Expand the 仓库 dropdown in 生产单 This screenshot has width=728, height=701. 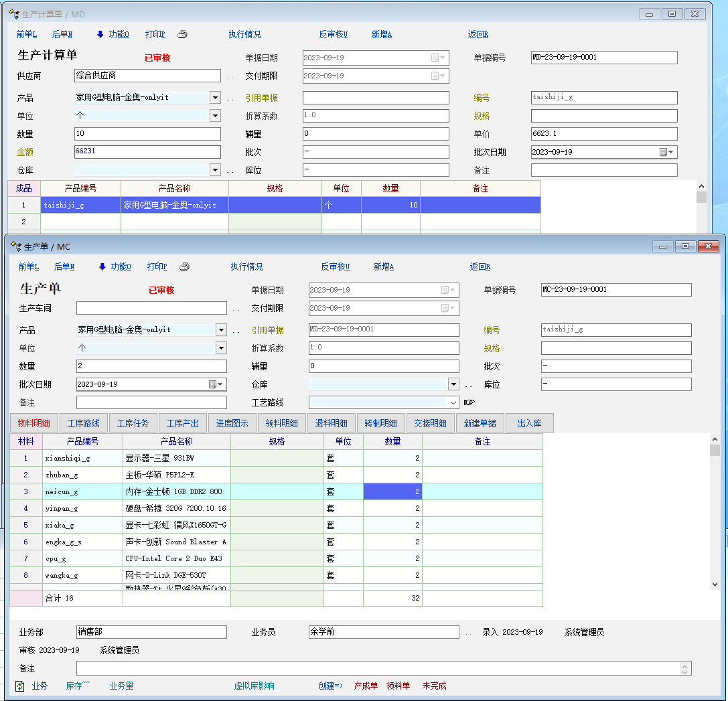[x=453, y=384]
